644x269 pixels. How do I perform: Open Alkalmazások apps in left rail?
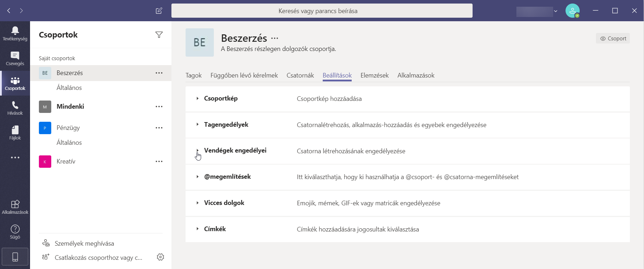[15, 207]
